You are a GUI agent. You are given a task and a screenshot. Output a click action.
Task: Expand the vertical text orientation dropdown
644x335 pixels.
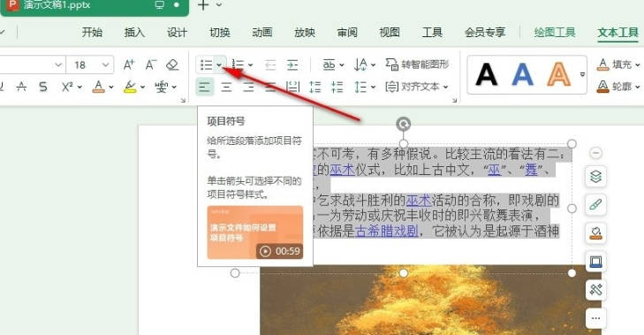373,65
